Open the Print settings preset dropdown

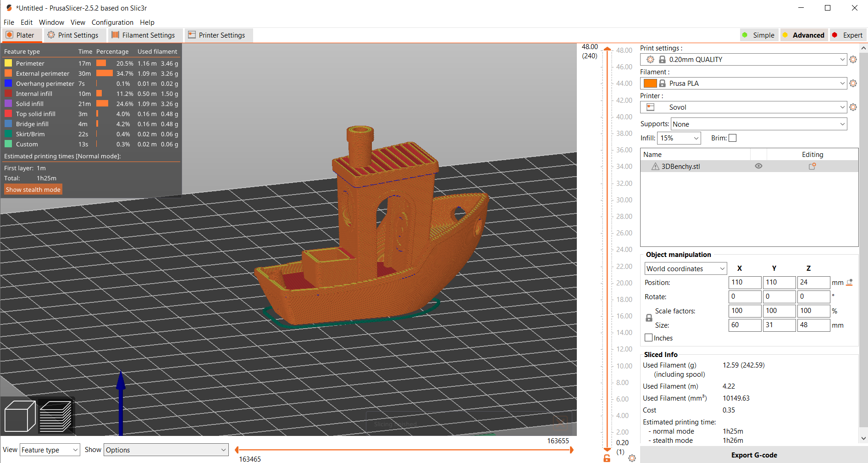click(743, 60)
